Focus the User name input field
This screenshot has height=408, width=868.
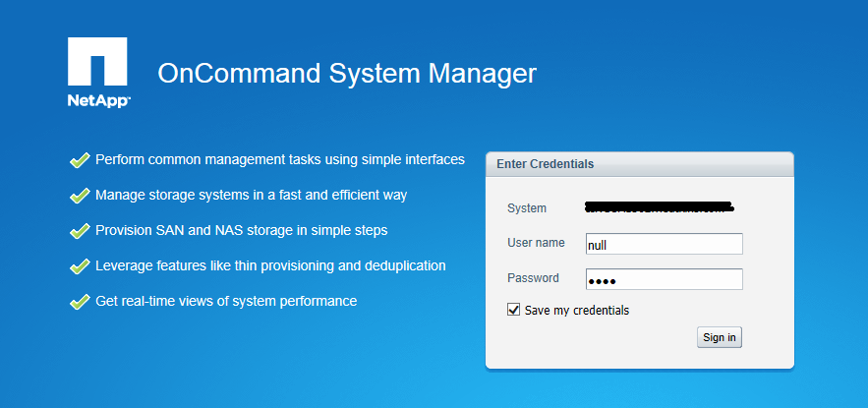[x=664, y=244]
